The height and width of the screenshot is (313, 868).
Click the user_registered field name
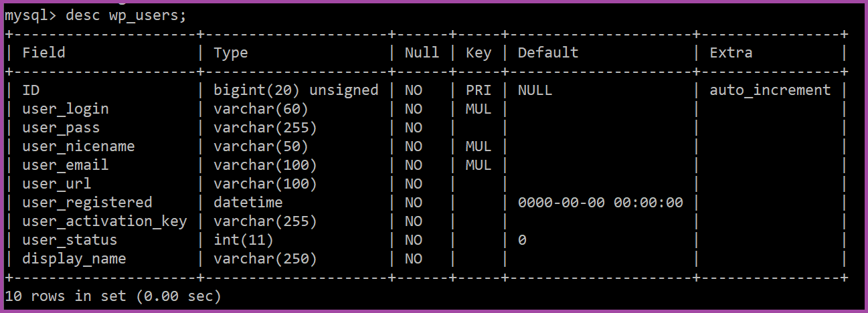(87, 203)
